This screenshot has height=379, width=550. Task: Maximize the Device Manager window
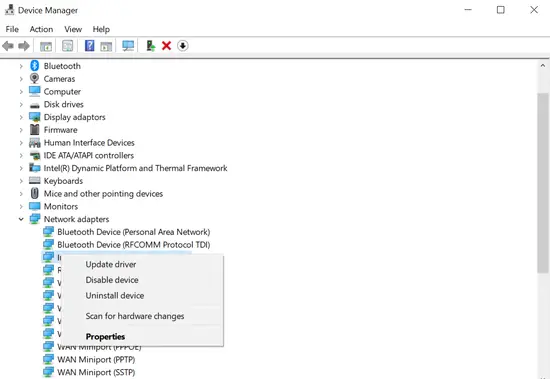pos(501,10)
